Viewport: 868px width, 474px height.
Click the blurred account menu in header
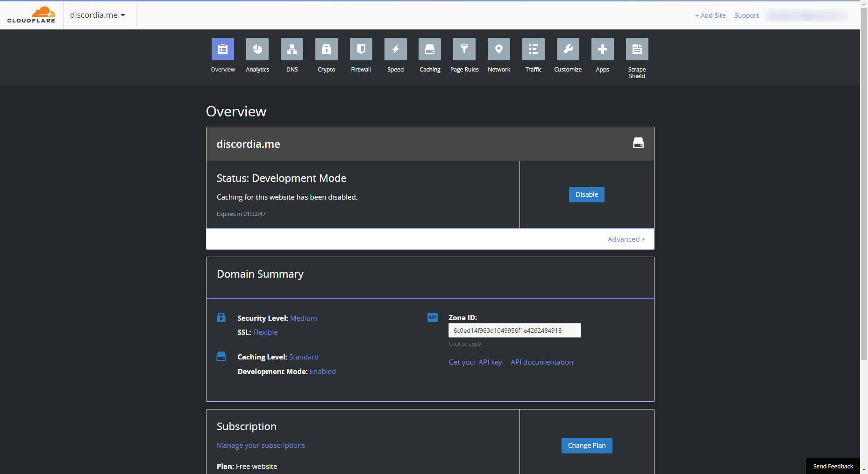806,15
